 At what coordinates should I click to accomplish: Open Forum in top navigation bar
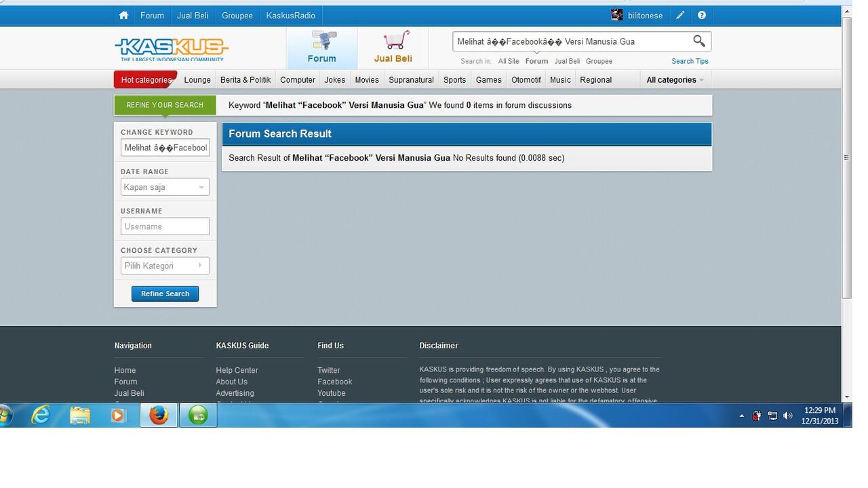[153, 15]
